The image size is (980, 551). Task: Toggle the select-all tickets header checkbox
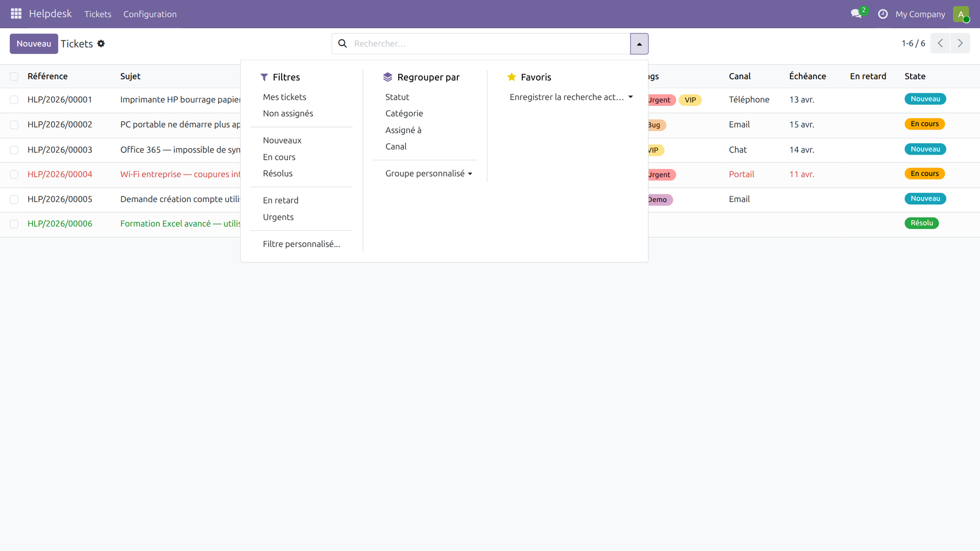14,76
